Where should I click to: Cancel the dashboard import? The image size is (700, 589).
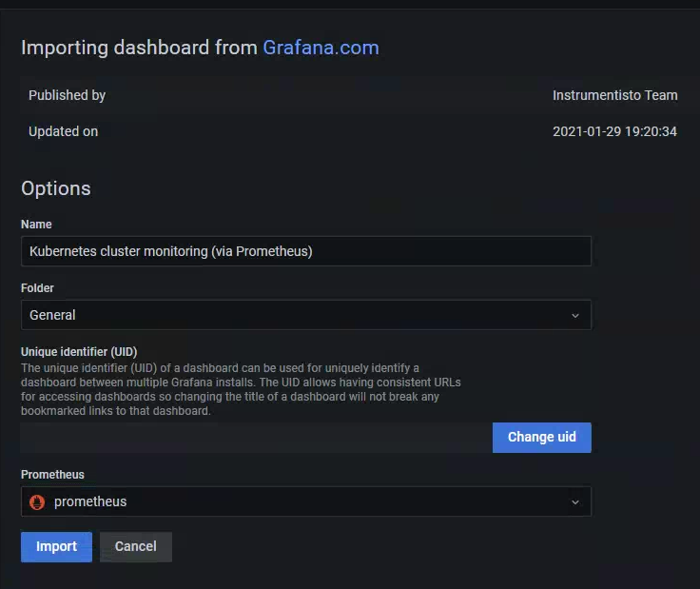[x=135, y=546]
